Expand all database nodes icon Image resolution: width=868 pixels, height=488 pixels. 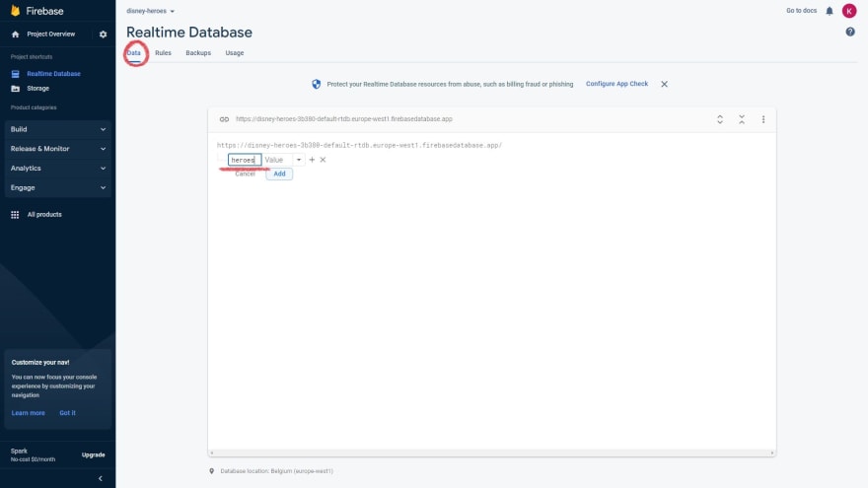(x=720, y=119)
